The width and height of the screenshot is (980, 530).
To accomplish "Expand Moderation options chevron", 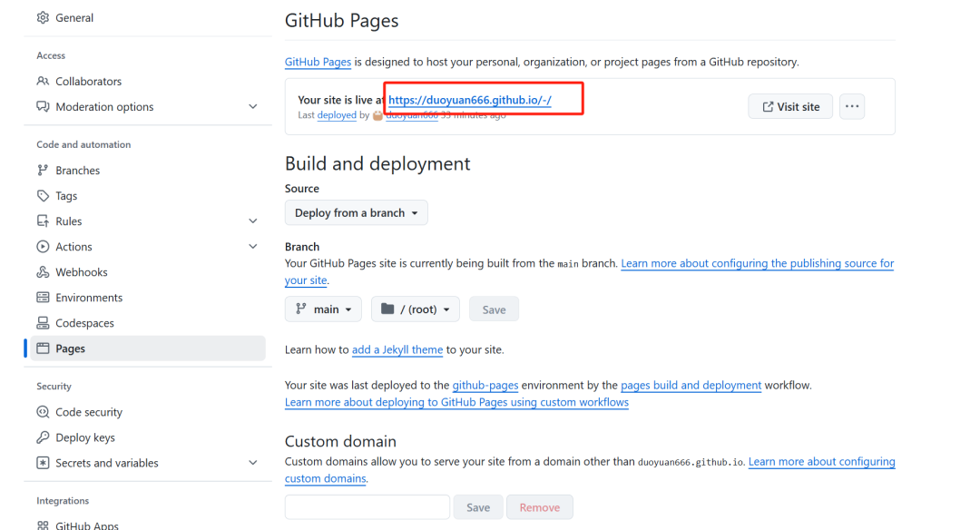I will coord(253,107).
